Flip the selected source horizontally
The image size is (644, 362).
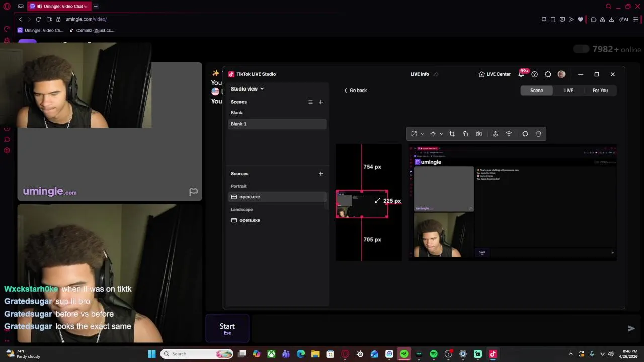pos(479,134)
